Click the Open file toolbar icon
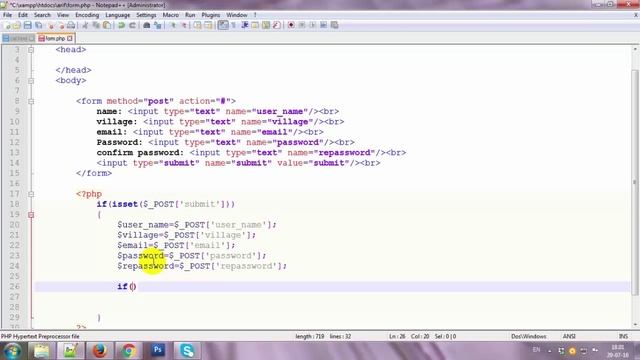The image size is (640, 360). click(16, 25)
